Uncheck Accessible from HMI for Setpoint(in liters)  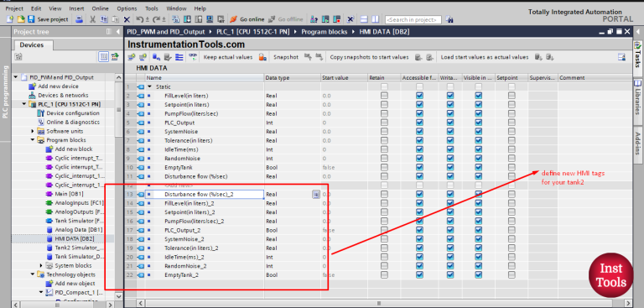(419, 104)
